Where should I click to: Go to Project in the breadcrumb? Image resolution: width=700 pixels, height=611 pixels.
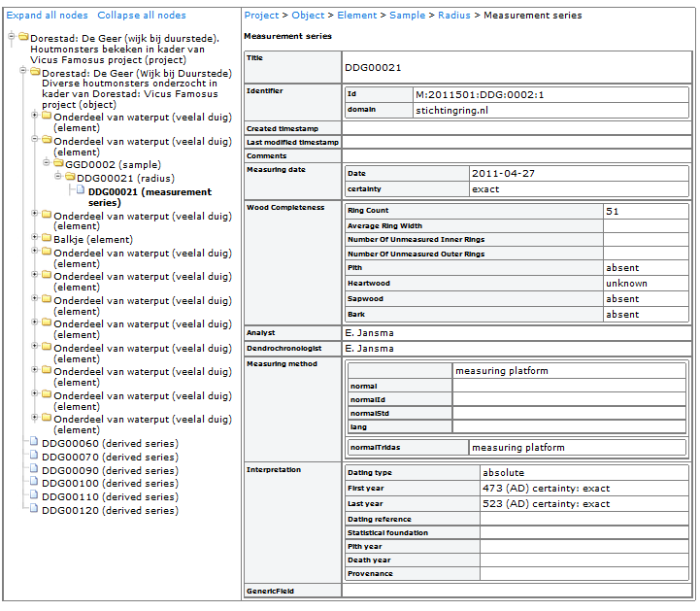pyautogui.click(x=261, y=16)
